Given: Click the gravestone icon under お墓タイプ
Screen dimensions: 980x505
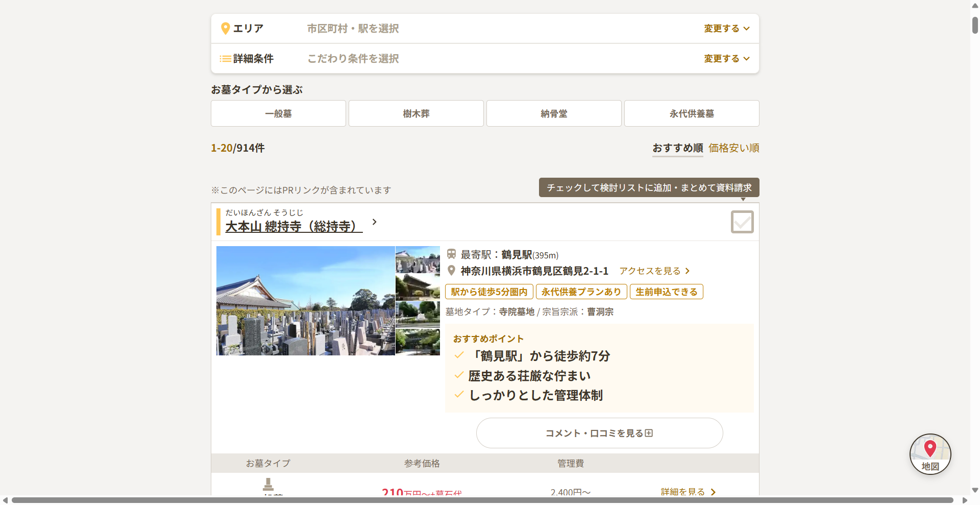Looking at the screenshot, I should (268, 484).
